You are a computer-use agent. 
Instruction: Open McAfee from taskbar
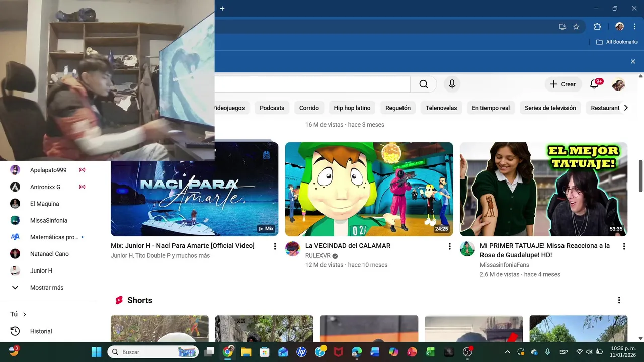tap(338, 352)
